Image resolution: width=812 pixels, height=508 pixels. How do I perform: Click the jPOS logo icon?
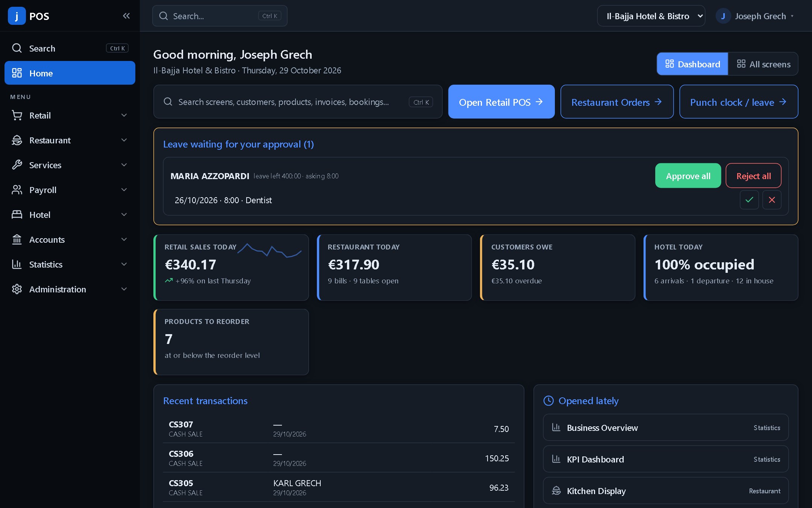17,16
